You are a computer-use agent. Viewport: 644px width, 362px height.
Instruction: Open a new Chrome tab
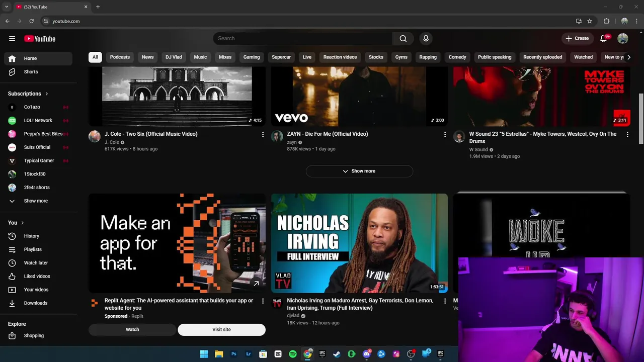pyautogui.click(x=98, y=7)
